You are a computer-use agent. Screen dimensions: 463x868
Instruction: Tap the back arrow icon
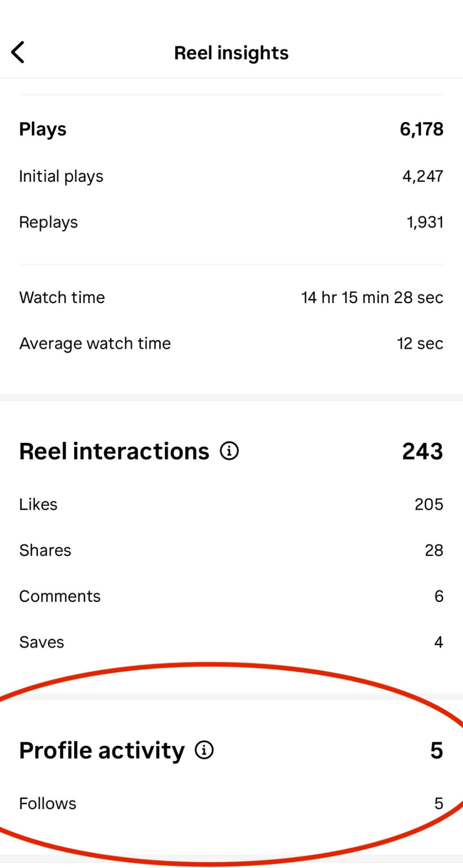18,53
